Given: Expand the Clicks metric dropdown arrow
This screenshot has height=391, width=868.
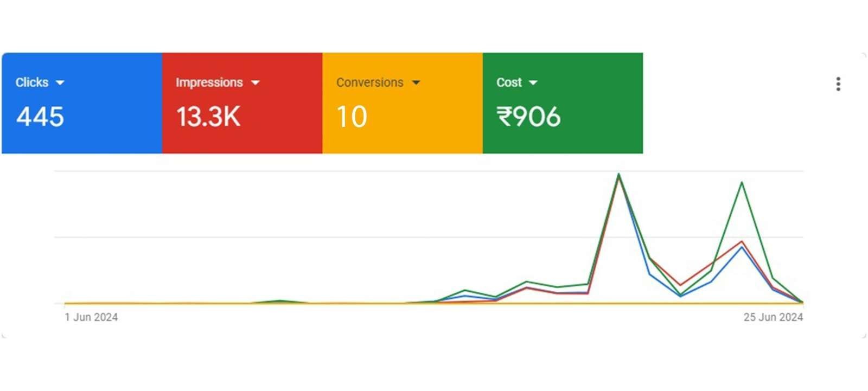Looking at the screenshot, I should [60, 83].
